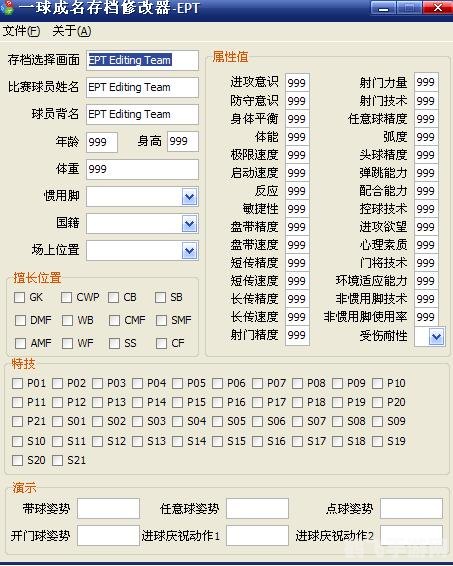Click the 存档选择画面 name field

click(142, 60)
